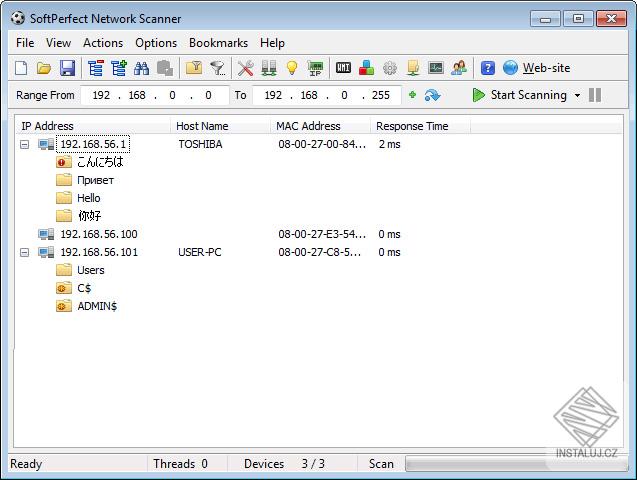637x480 pixels.
Task: Open the Options menu
Action: pyautogui.click(x=156, y=43)
